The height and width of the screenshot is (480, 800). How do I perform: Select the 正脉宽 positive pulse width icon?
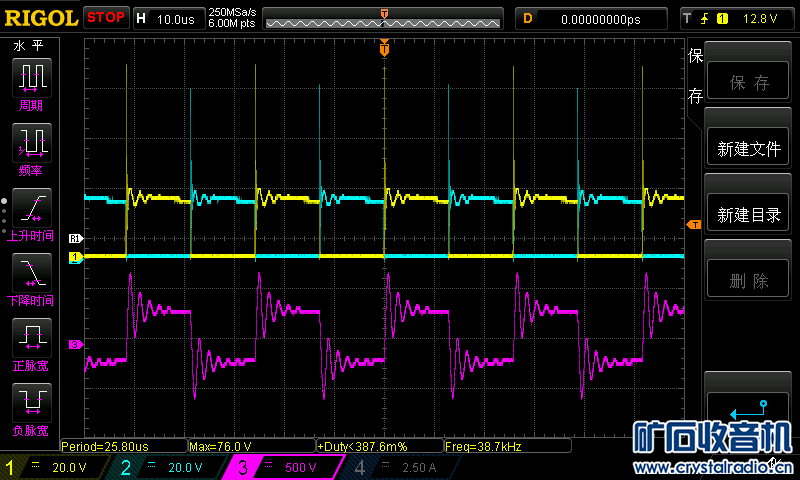tap(32, 338)
